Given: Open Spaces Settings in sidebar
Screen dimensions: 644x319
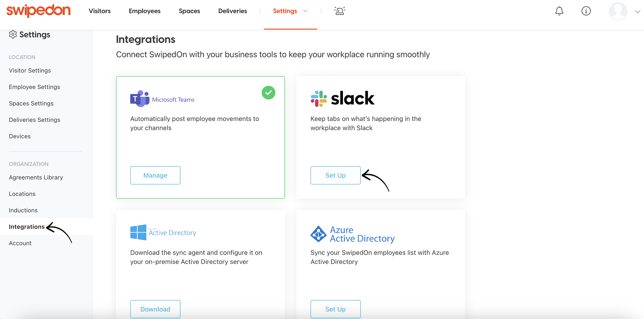Looking at the screenshot, I should [x=31, y=103].
